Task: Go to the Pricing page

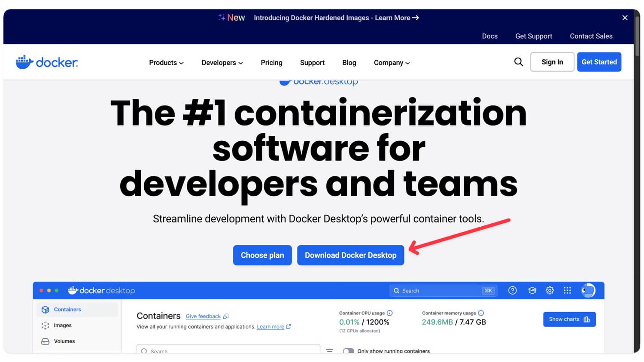Action: [x=271, y=62]
